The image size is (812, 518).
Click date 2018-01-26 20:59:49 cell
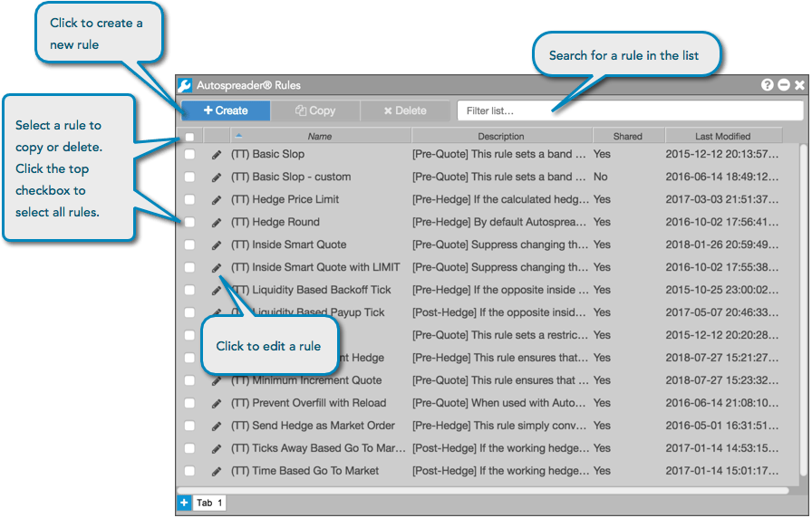722,245
